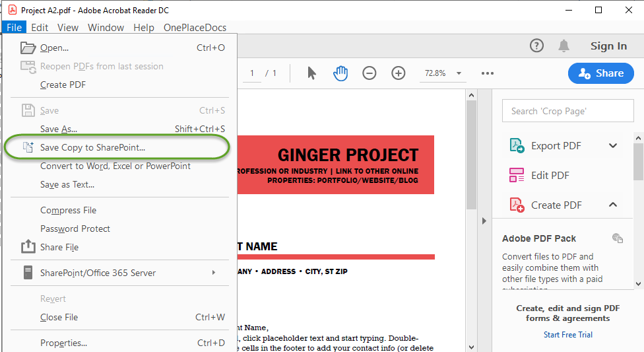The height and width of the screenshot is (352, 644).
Task: Select the arrow selection tool
Action: (x=311, y=73)
